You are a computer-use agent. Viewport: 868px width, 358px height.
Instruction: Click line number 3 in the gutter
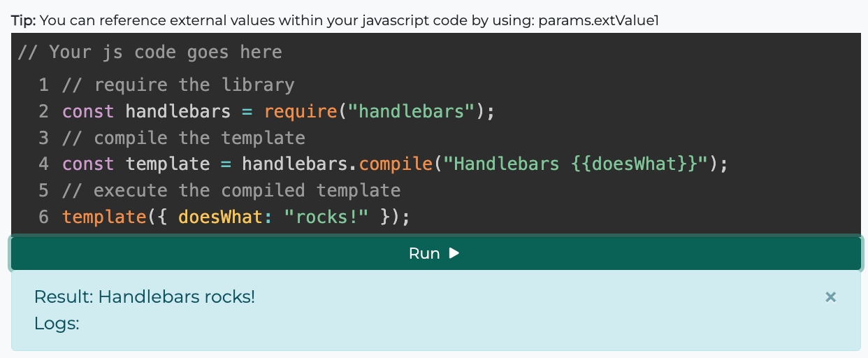coord(43,138)
